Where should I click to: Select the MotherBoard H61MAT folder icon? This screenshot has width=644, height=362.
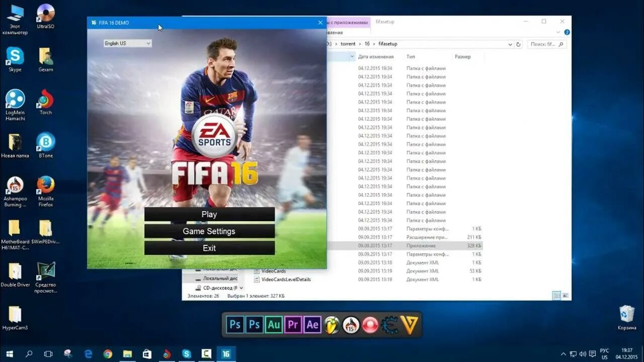(x=15, y=235)
